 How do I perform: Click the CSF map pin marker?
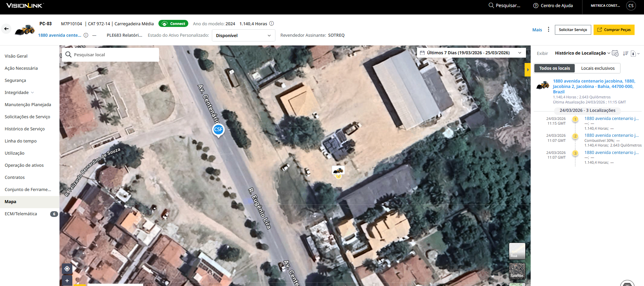(x=218, y=130)
